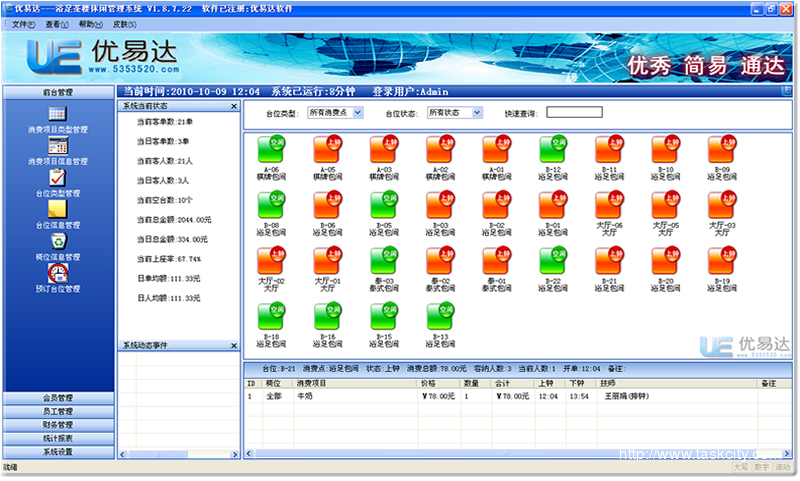
Task: Close the 系统当前状态 panel
Action: pyautogui.click(x=234, y=105)
